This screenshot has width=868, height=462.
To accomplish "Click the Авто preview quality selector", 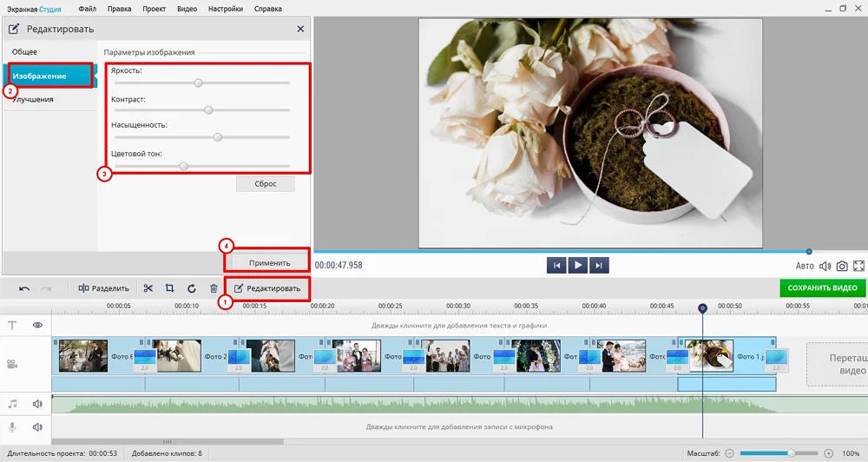I will (x=805, y=266).
